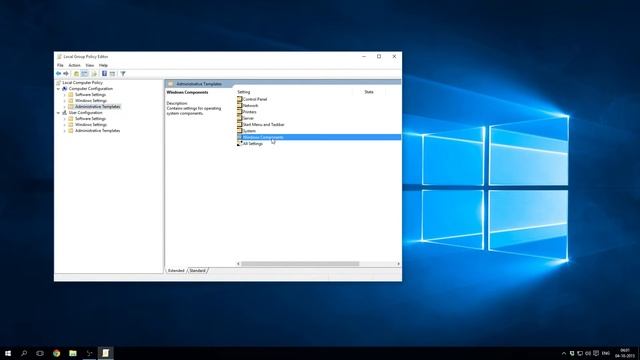Click the Back arrow in the toolbar
This screenshot has height=360, width=640.
point(58,73)
